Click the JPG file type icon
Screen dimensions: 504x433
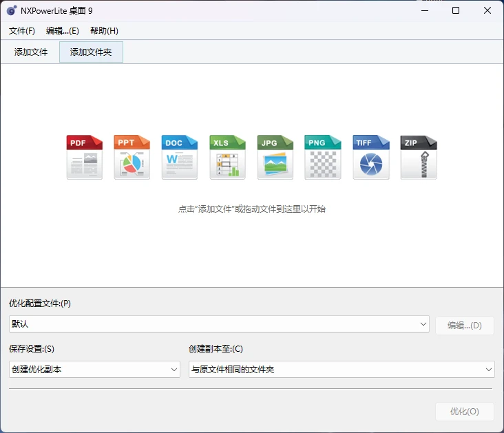(x=275, y=157)
